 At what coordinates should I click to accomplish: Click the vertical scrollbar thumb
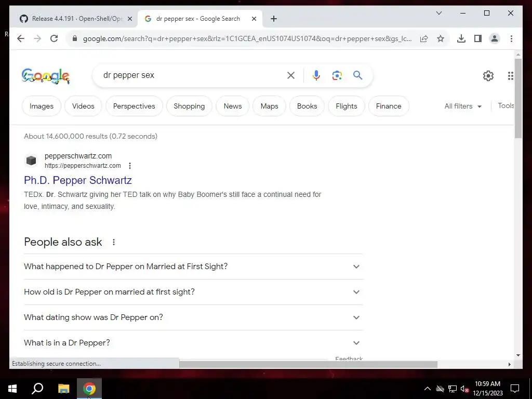tap(518, 98)
